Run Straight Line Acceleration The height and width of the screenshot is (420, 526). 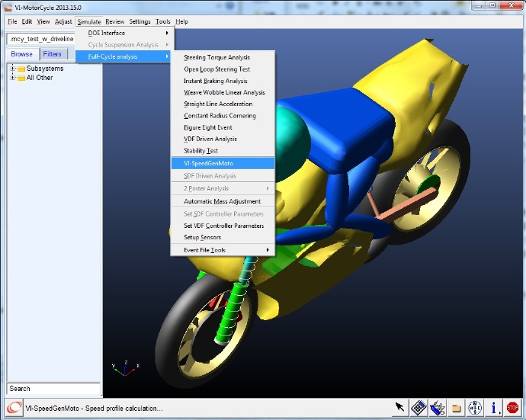(x=223, y=104)
